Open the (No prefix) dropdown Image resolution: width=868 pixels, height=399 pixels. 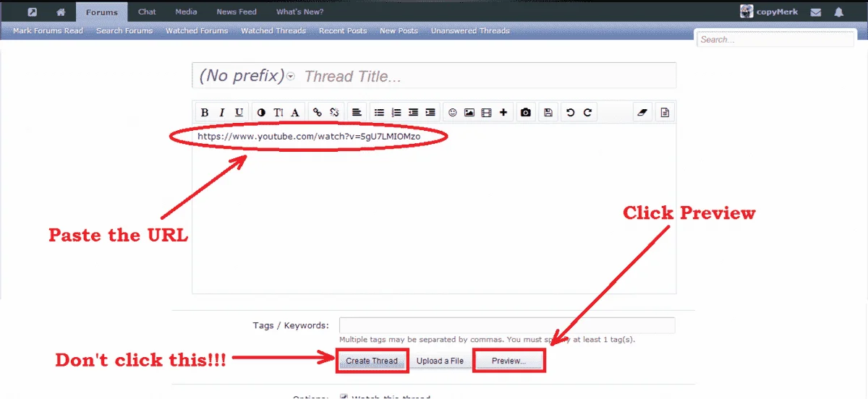(246, 76)
